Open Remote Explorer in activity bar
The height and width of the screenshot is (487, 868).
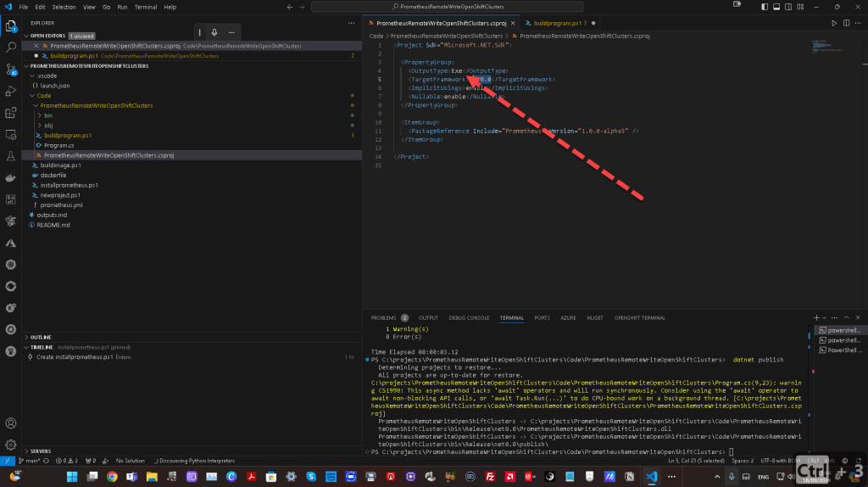(x=10, y=135)
